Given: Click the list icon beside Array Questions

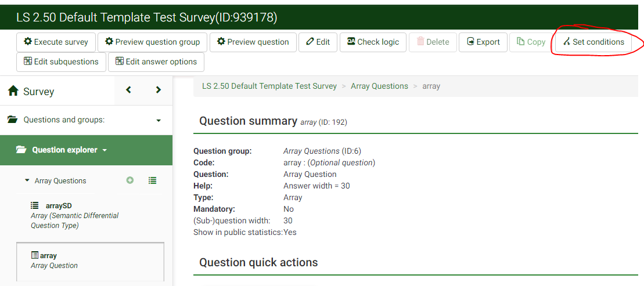Looking at the screenshot, I should (152, 180).
